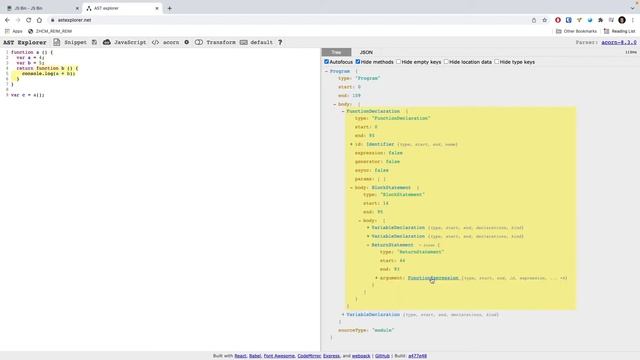This screenshot has height=360, width=640.
Task: Switch to the Tree tab
Action: tap(336, 52)
